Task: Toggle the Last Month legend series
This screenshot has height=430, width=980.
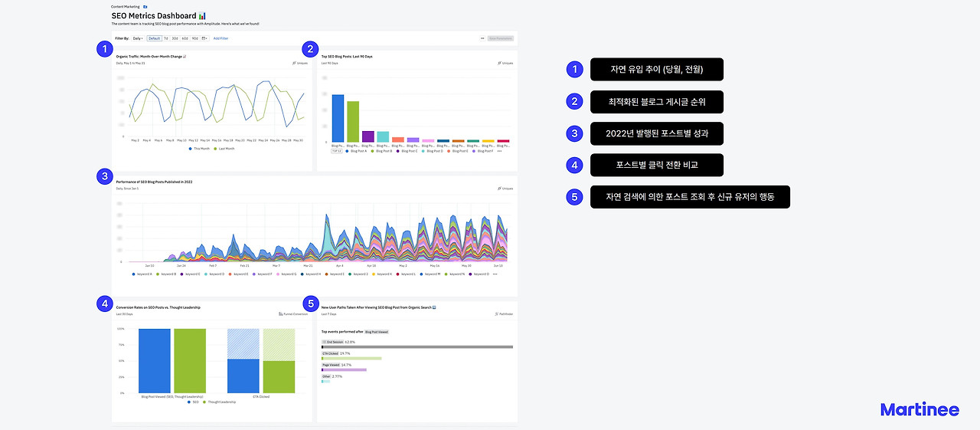Action: pyautogui.click(x=224, y=149)
